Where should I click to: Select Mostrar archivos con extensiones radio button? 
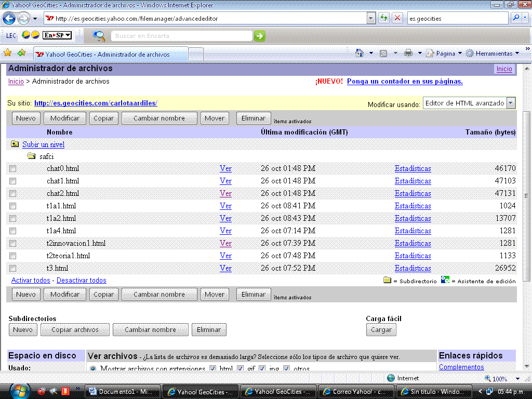pos(93,368)
